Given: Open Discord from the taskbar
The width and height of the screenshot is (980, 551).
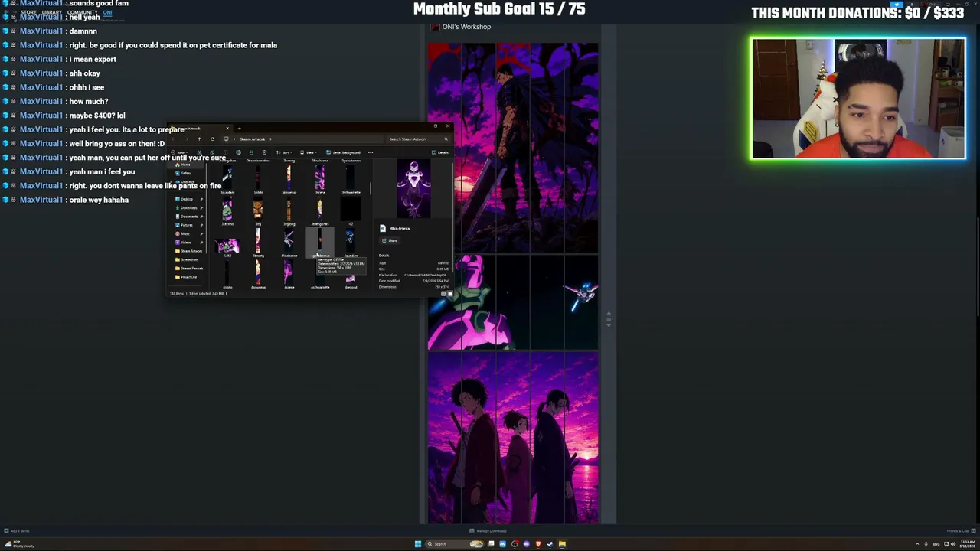Looking at the screenshot, I should pyautogui.click(x=526, y=544).
